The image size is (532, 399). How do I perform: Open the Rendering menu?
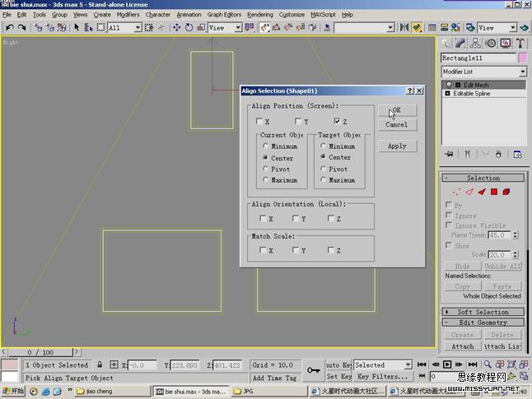pos(260,15)
